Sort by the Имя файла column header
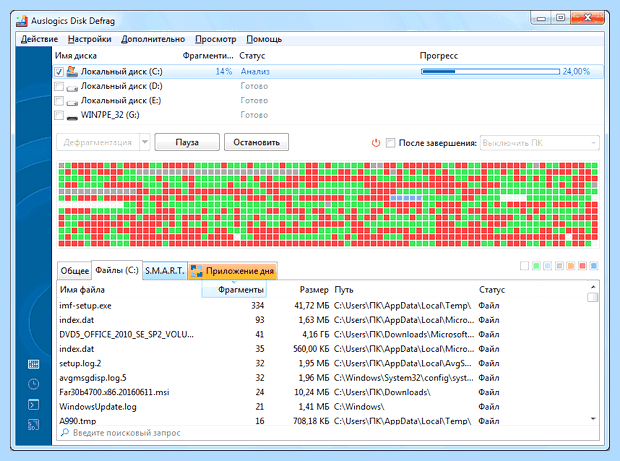Image resolution: width=620 pixels, height=461 pixels. (x=82, y=289)
